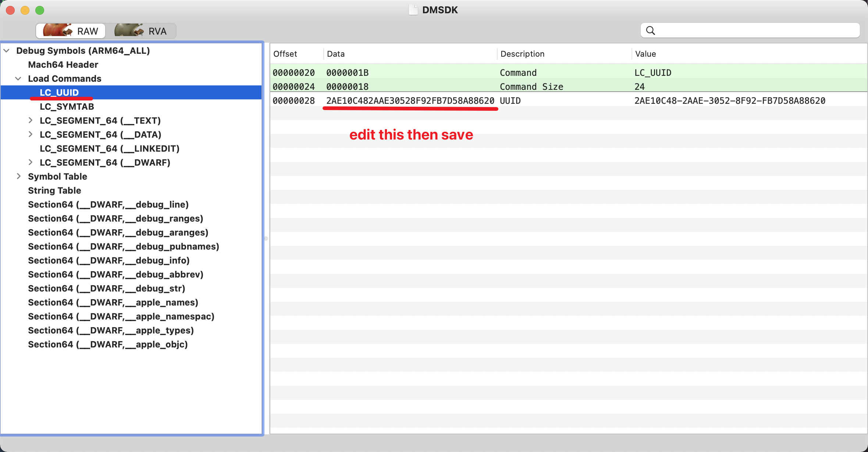Collapse the Debug Symbols (ARM64_ALL) node
The height and width of the screenshot is (452, 868).
click(7, 51)
